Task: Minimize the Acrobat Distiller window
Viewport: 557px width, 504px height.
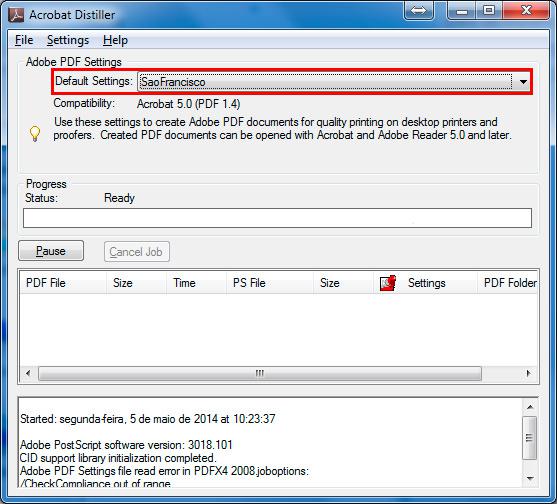Action: (x=462, y=10)
